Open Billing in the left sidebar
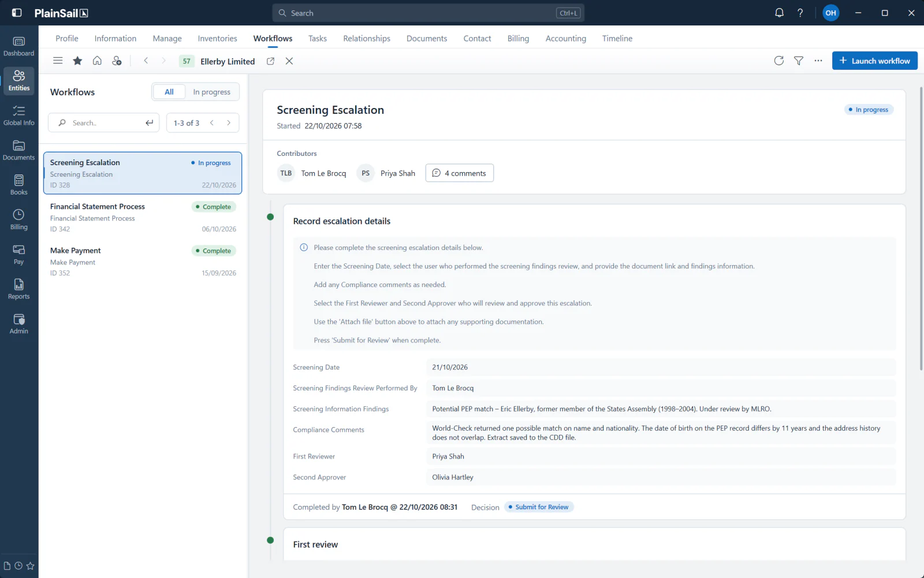The height and width of the screenshot is (578, 924). pyautogui.click(x=19, y=219)
